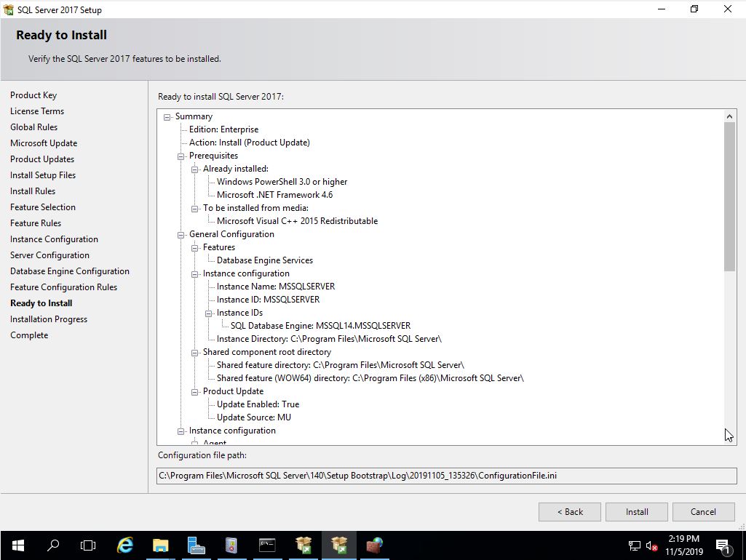
Task: Select 'Update Enabled: True' row
Action: (x=258, y=404)
